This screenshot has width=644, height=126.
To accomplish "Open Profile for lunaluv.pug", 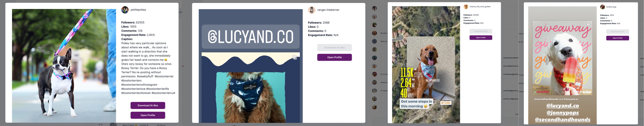I will [x=618, y=38].
